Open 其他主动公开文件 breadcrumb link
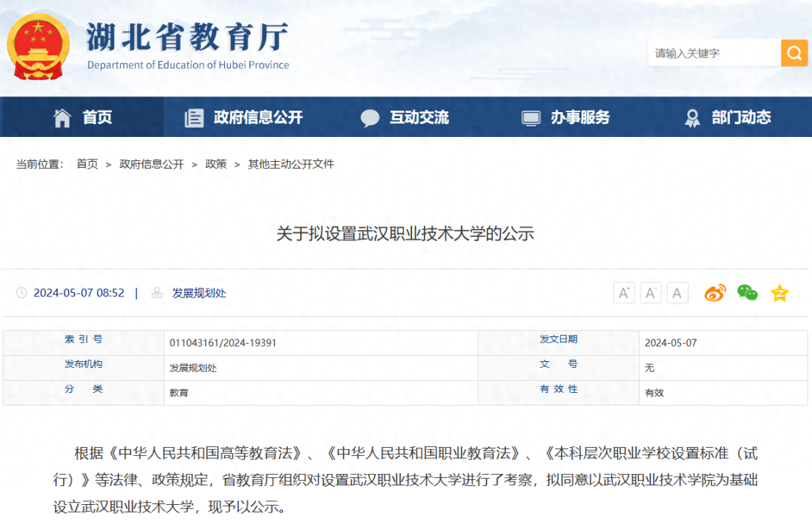The width and height of the screenshot is (812, 529). [x=291, y=163]
